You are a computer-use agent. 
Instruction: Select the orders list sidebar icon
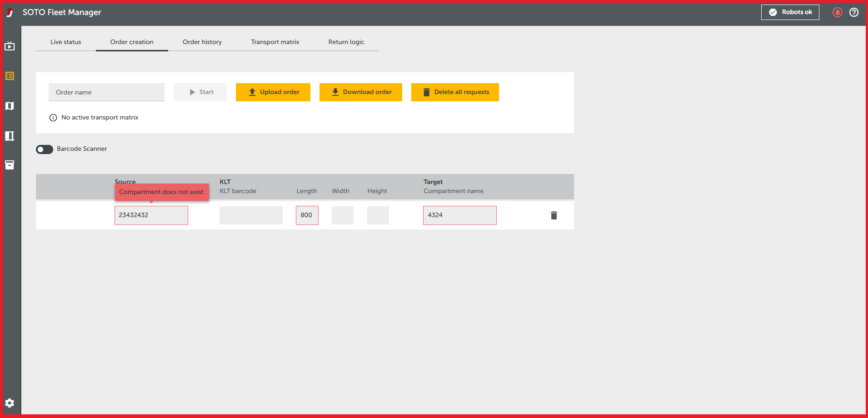[10, 76]
